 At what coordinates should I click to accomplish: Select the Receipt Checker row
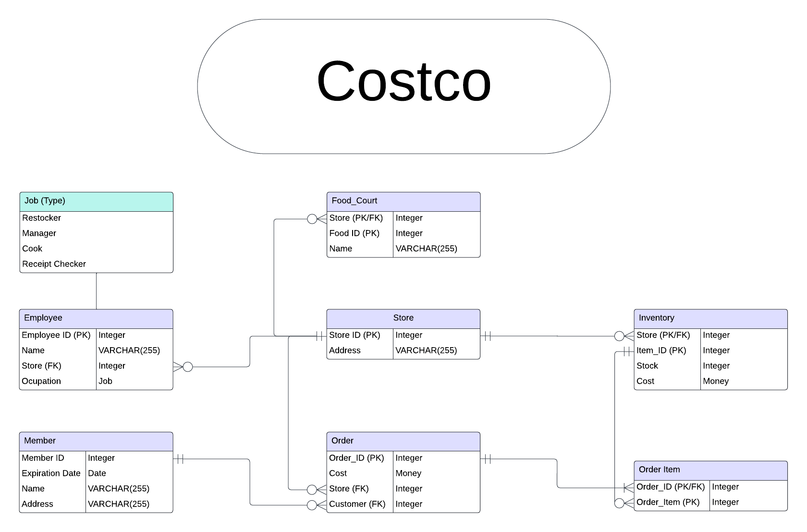point(96,264)
